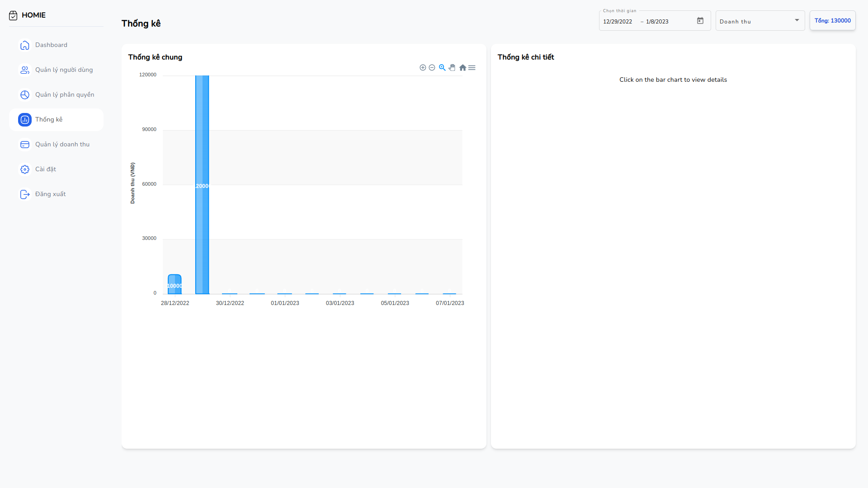Expand the Doanh thu dropdown arrow
The height and width of the screenshot is (488, 868).
(x=797, y=20)
